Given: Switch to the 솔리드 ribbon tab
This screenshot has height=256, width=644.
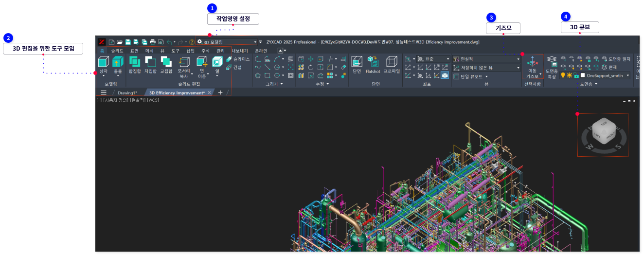Looking at the screenshot, I should [117, 51].
